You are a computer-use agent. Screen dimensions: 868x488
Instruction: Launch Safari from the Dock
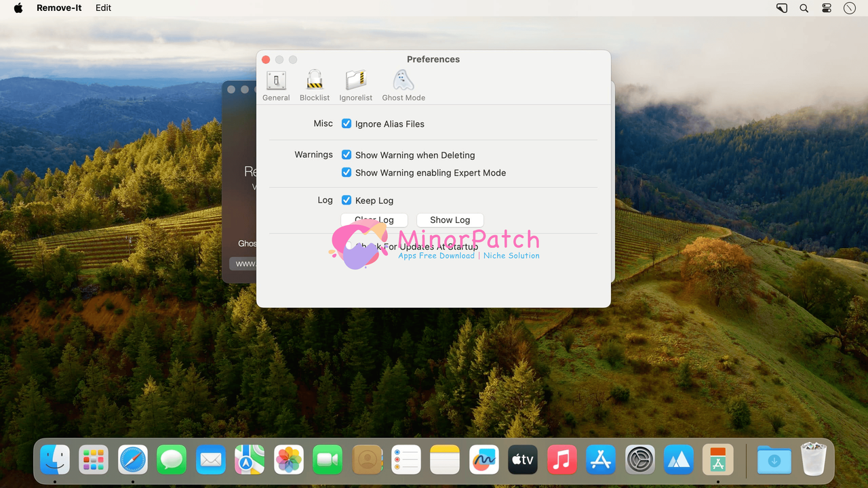point(133,460)
